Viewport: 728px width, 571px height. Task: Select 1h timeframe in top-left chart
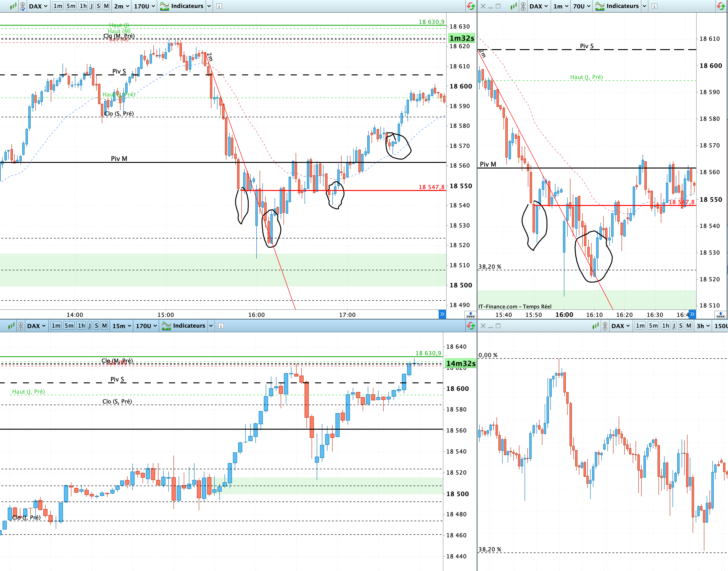click(83, 6)
